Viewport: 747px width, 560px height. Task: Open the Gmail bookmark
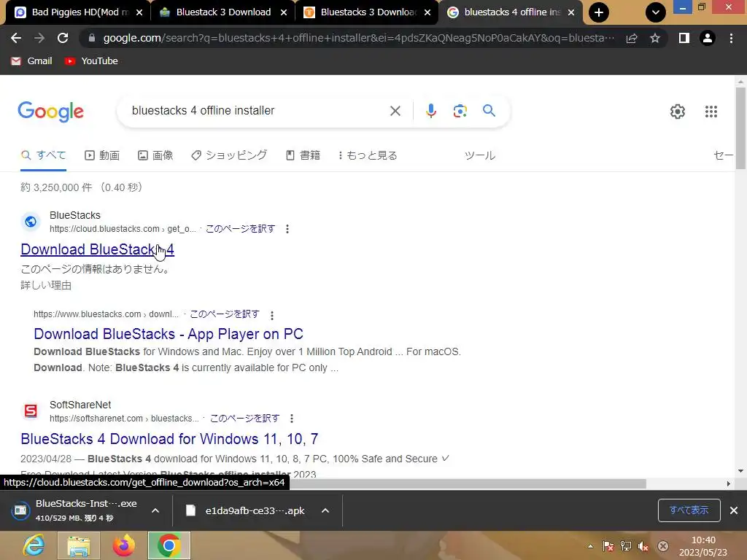coord(31,61)
